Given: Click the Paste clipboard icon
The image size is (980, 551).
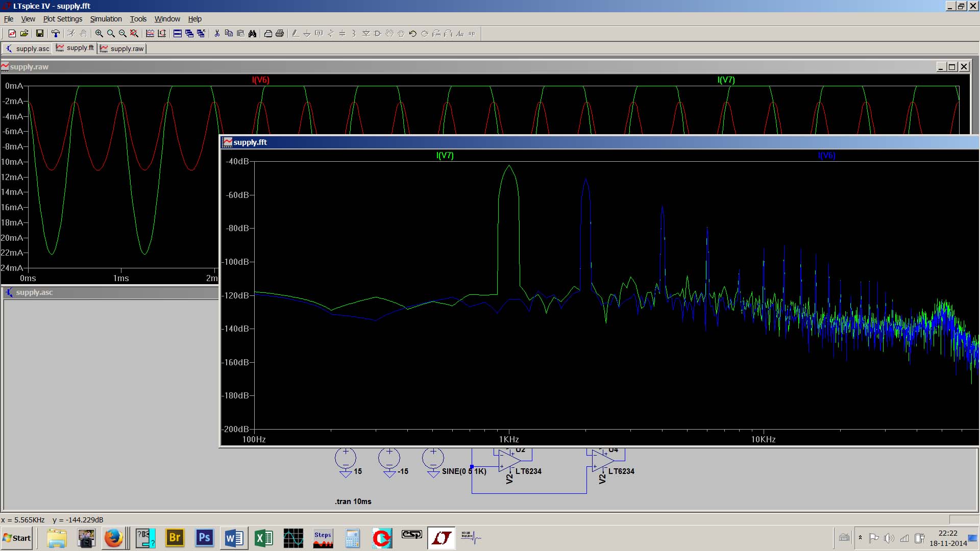Looking at the screenshot, I should coord(240,34).
